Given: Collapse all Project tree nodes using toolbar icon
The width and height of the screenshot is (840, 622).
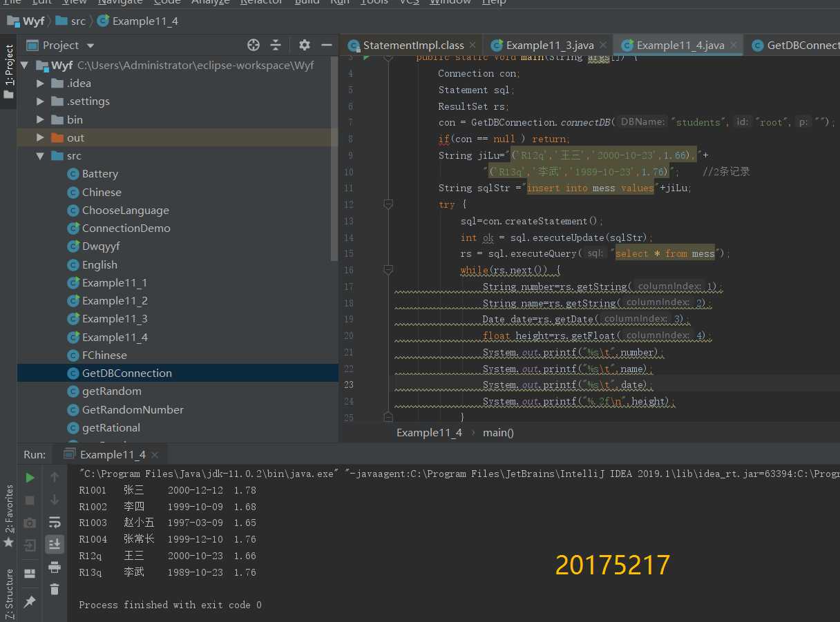Looking at the screenshot, I should (276, 46).
